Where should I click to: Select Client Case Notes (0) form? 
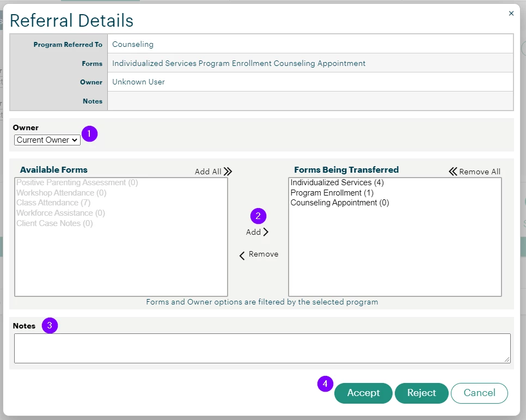tap(54, 223)
